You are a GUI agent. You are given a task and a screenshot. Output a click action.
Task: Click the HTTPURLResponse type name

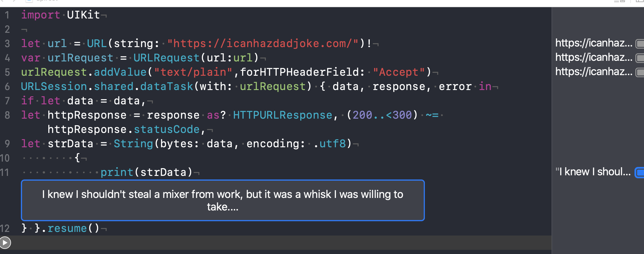282,115
